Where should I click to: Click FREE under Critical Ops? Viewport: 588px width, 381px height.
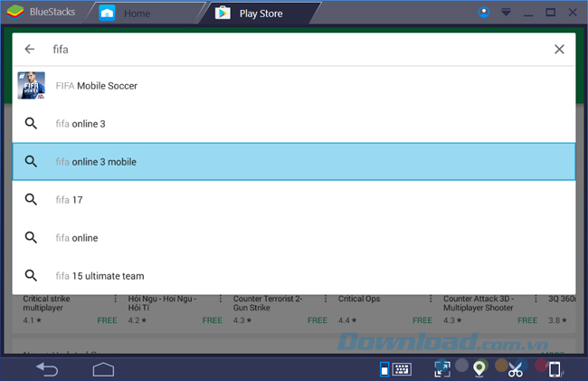422,320
